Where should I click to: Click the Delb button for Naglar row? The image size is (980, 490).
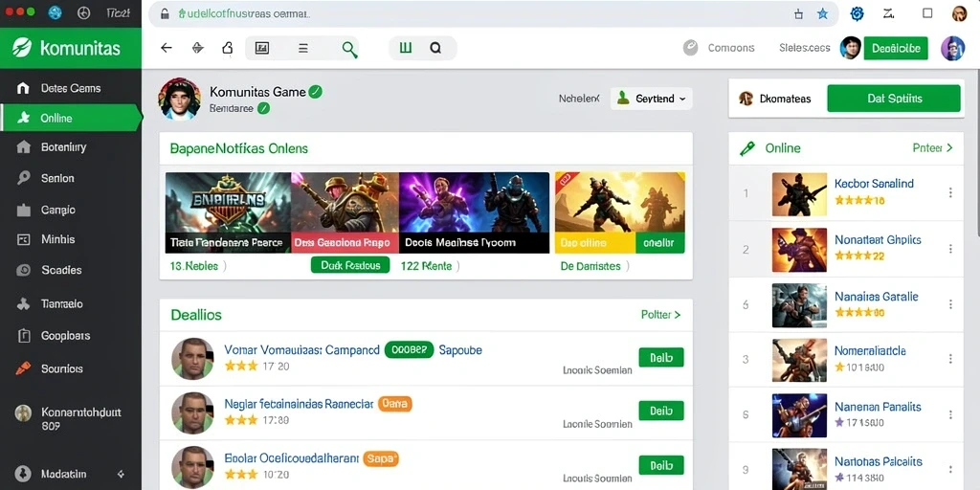(x=661, y=411)
